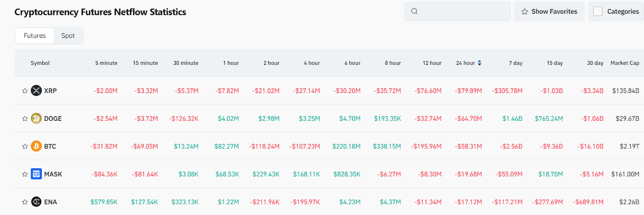Screen dimensions: 644x215
Task: Sort table by 7 day column
Action: click(x=515, y=63)
